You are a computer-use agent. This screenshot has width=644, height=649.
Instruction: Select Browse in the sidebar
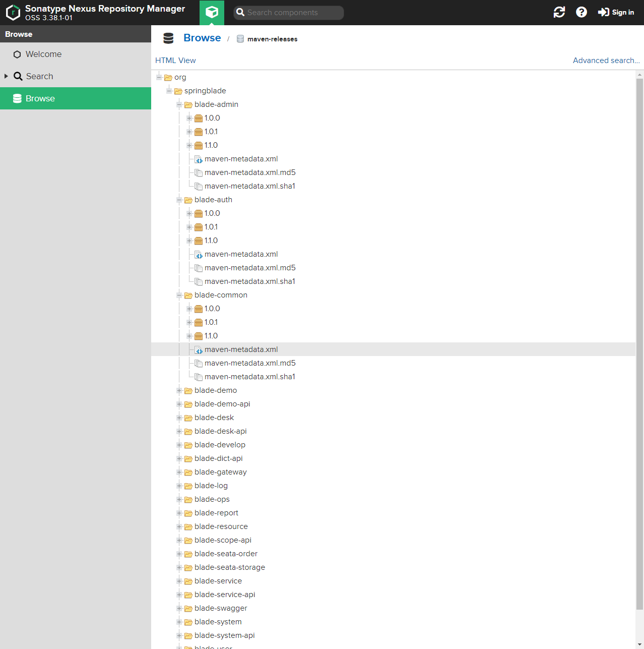[x=76, y=98]
